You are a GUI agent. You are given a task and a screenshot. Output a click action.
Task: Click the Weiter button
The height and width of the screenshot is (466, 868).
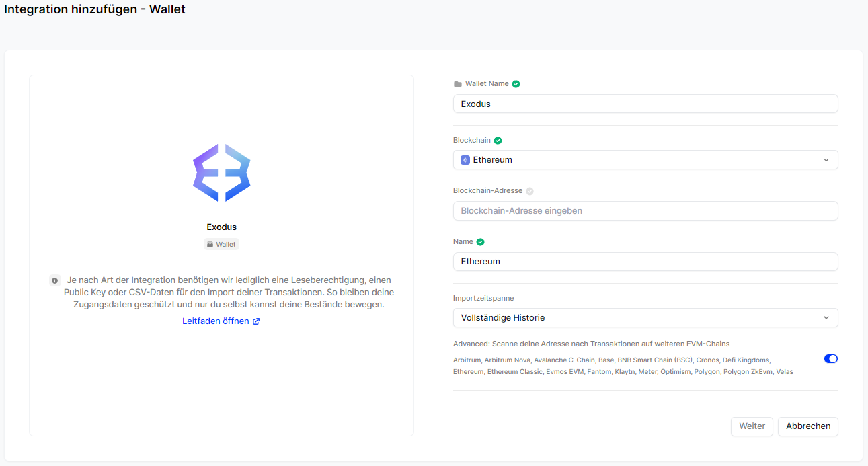coord(752,426)
